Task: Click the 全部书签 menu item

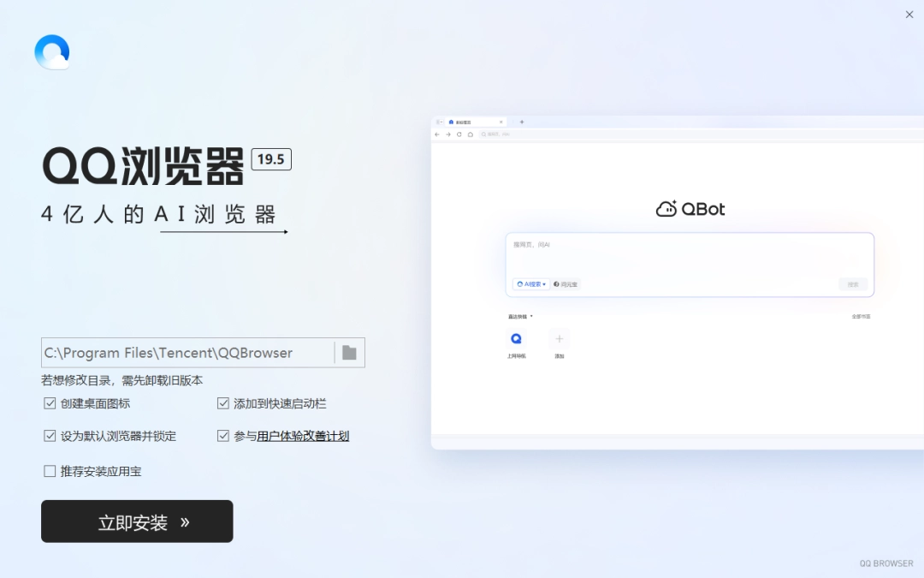Action: pos(860,316)
